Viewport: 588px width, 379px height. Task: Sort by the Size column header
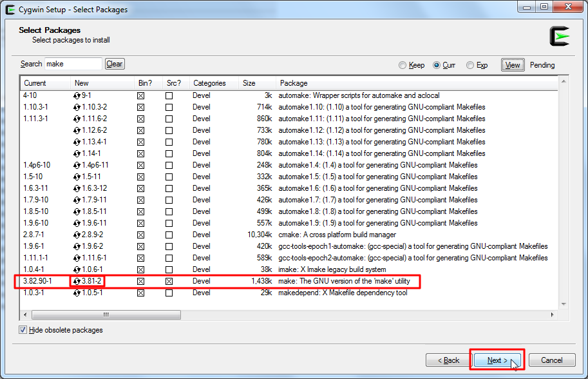tap(257, 83)
